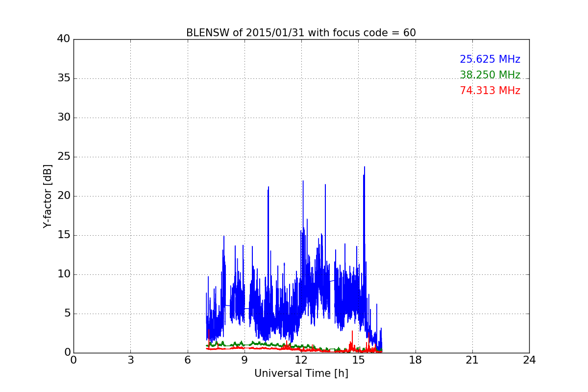
Task: Click the x-axis tick label 3
Action: click(x=130, y=360)
